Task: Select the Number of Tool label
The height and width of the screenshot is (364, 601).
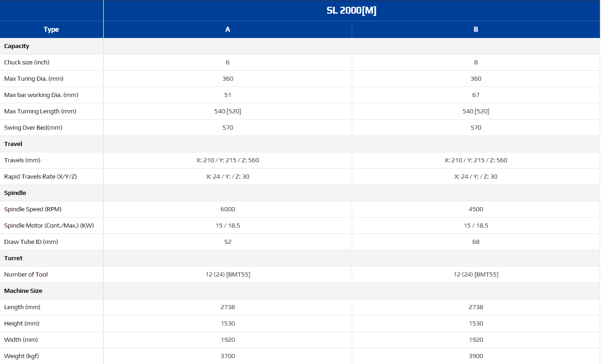Action: pos(26,275)
